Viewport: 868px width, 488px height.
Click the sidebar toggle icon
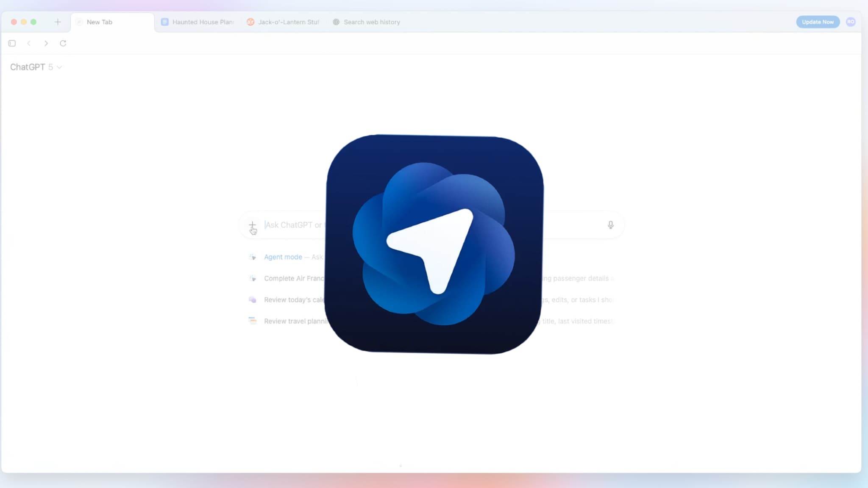pyautogui.click(x=12, y=43)
